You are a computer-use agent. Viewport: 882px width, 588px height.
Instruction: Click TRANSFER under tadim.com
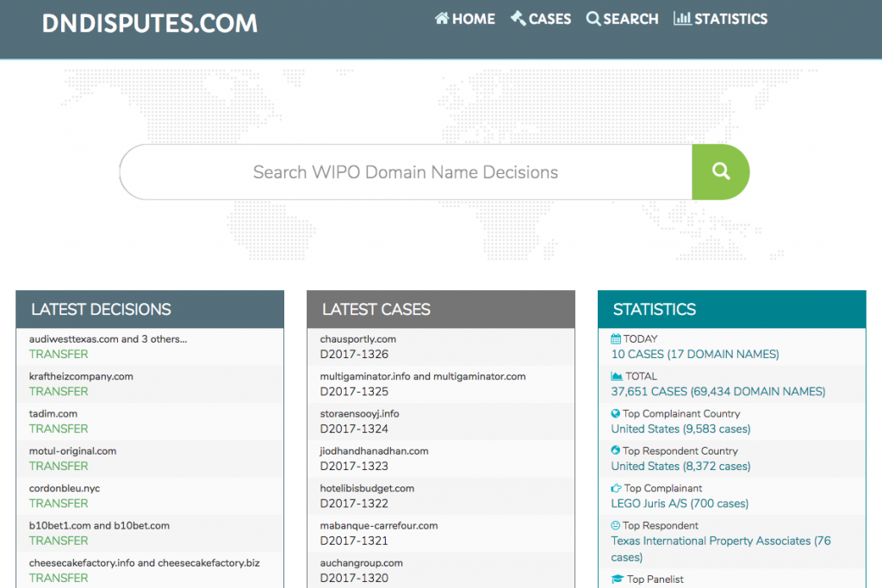(x=59, y=429)
